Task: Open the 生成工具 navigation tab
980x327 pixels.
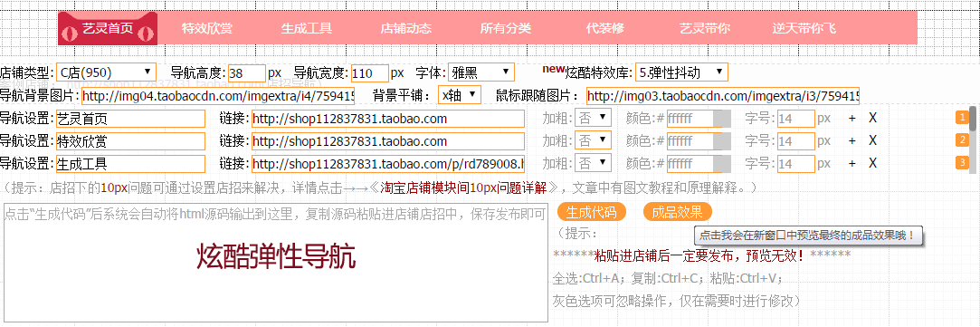Action: tap(306, 28)
